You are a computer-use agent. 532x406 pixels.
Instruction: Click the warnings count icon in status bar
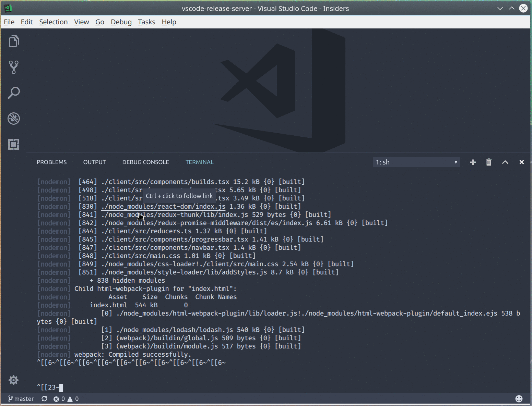point(70,399)
